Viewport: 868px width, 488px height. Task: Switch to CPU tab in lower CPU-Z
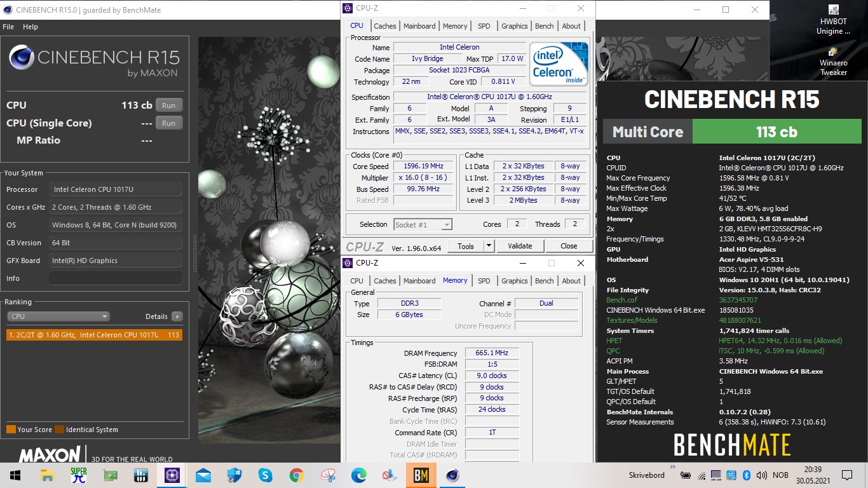[x=356, y=281]
